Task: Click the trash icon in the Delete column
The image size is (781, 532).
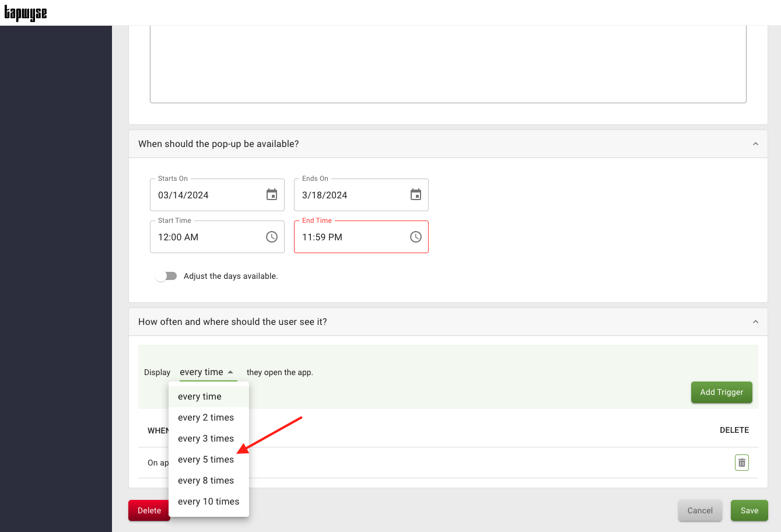Action: pyautogui.click(x=741, y=463)
